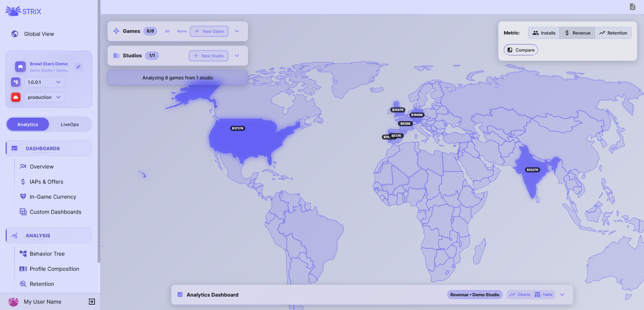Open IAPs & Offers dashboard

click(x=46, y=182)
